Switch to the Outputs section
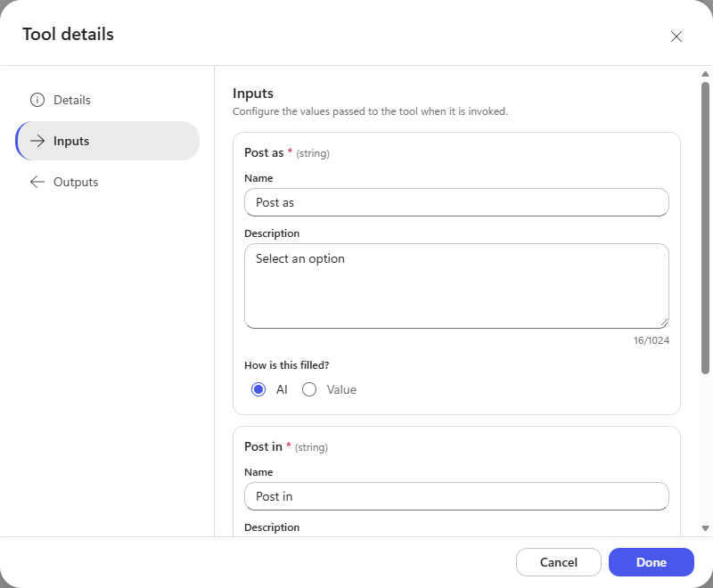This screenshot has height=588, width=713. click(107, 182)
